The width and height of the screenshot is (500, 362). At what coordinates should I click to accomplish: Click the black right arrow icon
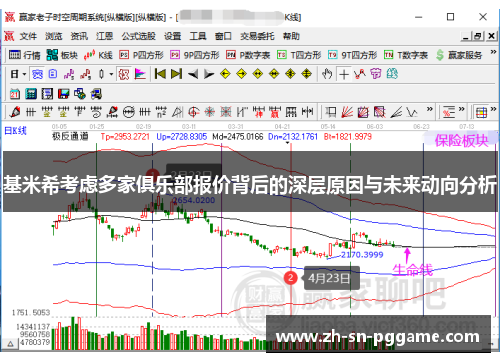coord(209,74)
